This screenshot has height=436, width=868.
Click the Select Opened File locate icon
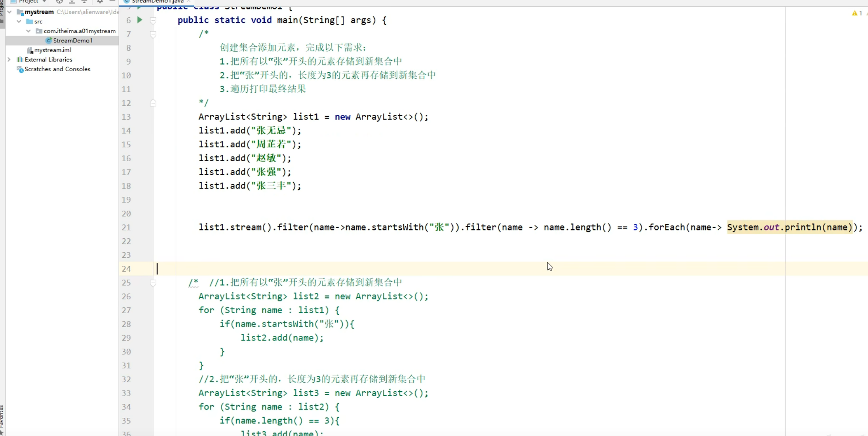click(59, 2)
